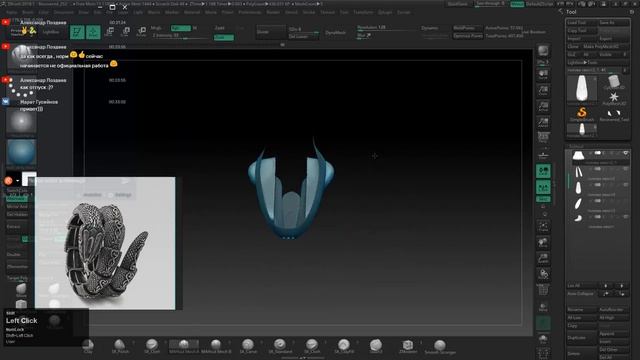
Task: Click the Del Lower button
Action: pos(304,37)
